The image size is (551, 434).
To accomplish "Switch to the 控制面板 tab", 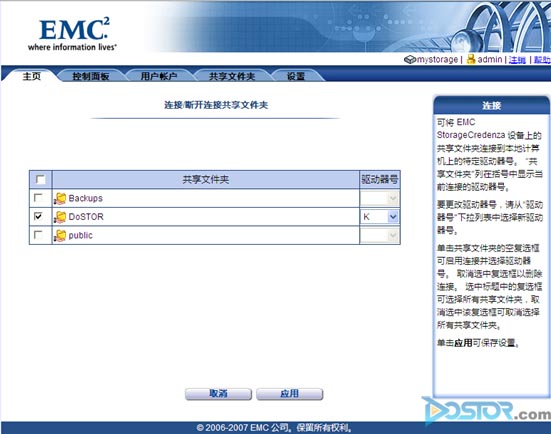I will (91, 76).
